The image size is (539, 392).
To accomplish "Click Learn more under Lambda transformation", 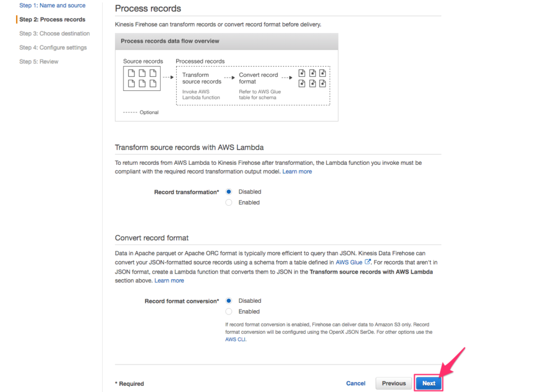I will [x=297, y=172].
